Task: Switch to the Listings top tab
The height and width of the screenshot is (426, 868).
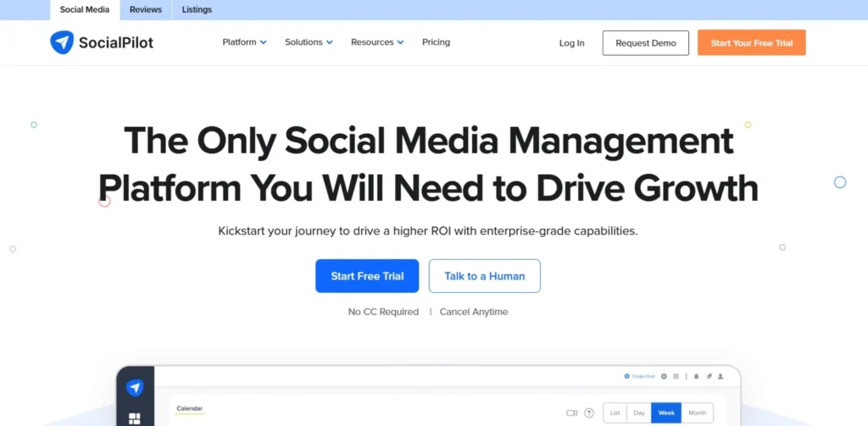Action: (197, 10)
